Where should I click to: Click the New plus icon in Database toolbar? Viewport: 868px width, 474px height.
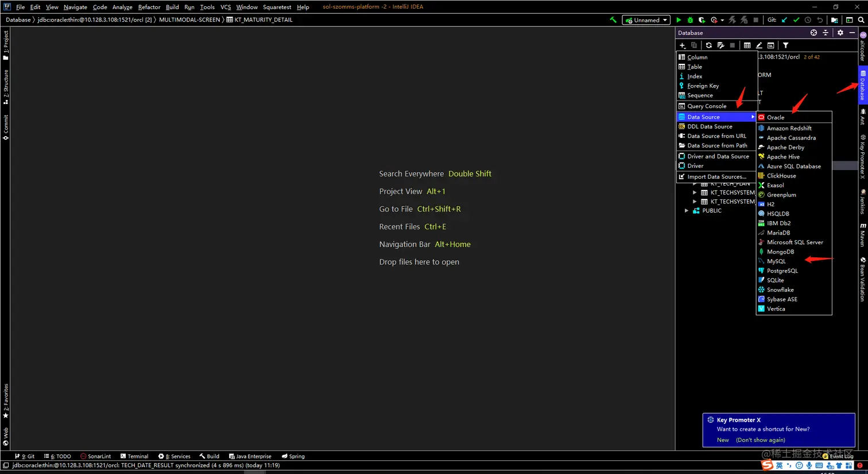click(682, 45)
